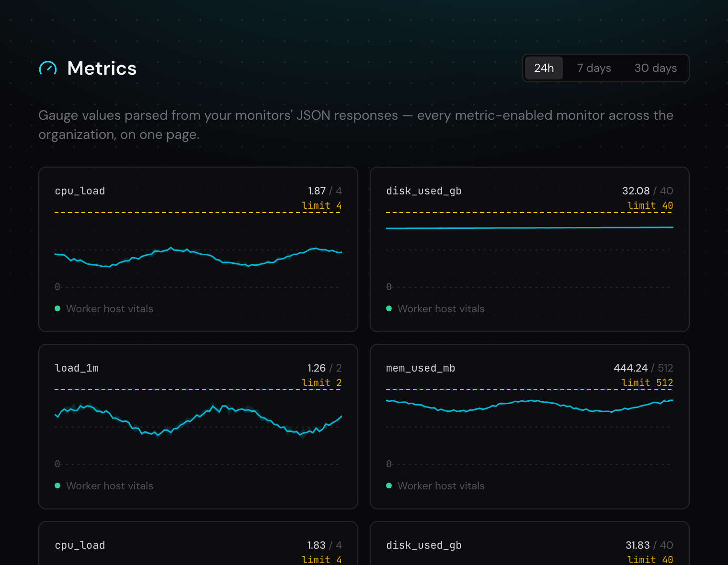The width and height of the screenshot is (728, 565).
Task: Click the cpu_load 1.87 line chart
Action: (x=198, y=249)
